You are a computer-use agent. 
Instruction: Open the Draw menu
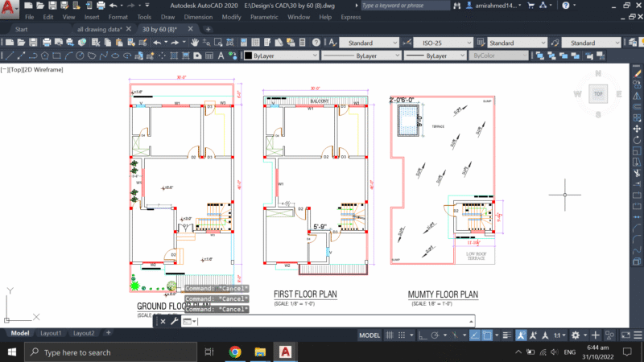pyautogui.click(x=167, y=17)
